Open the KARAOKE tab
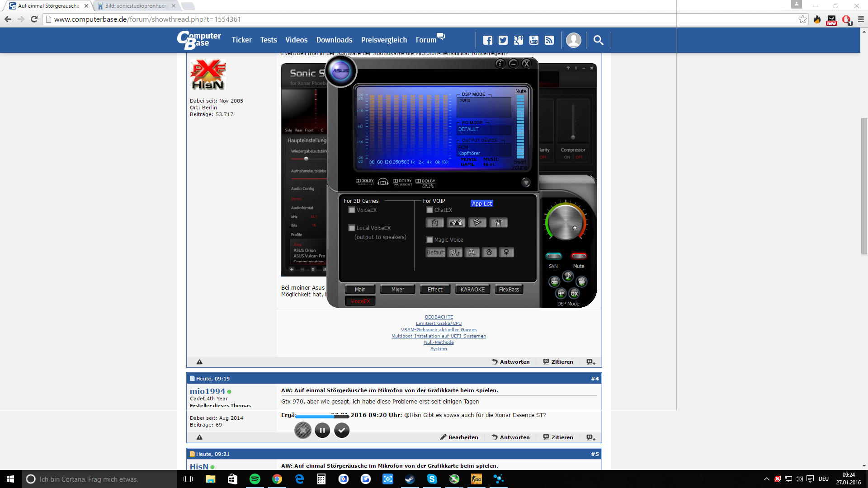The image size is (868, 488). tap(472, 290)
